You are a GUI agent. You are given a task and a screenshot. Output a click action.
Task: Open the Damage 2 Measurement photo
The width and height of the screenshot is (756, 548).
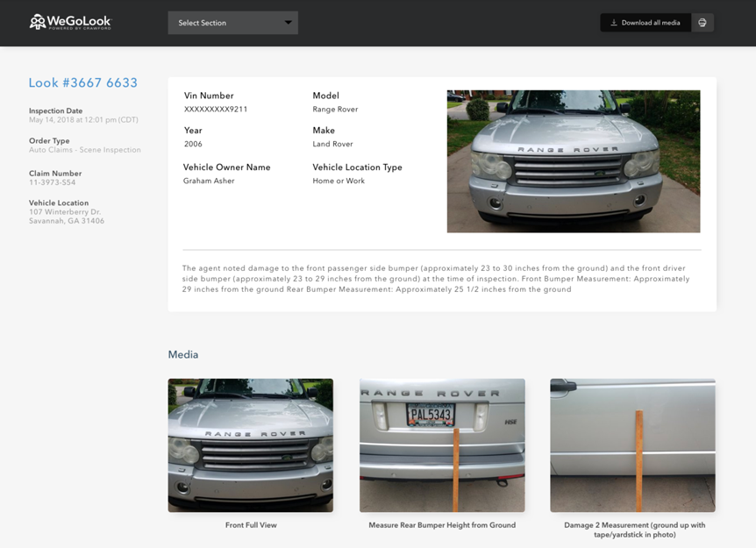pyautogui.click(x=632, y=445)
